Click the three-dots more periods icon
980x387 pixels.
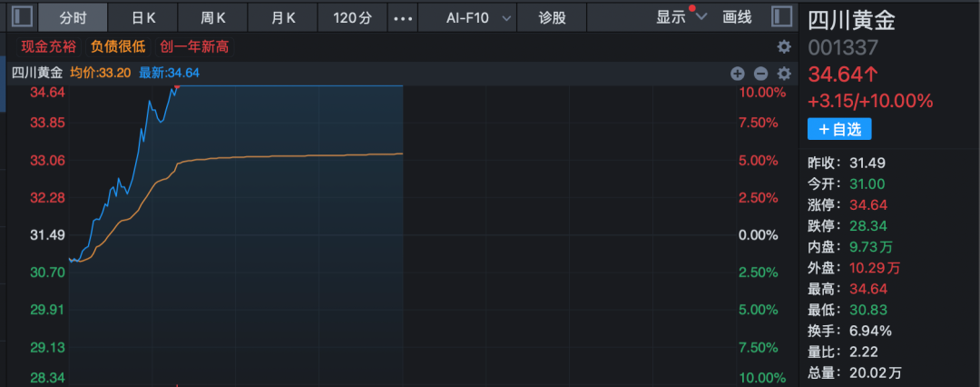403,17
